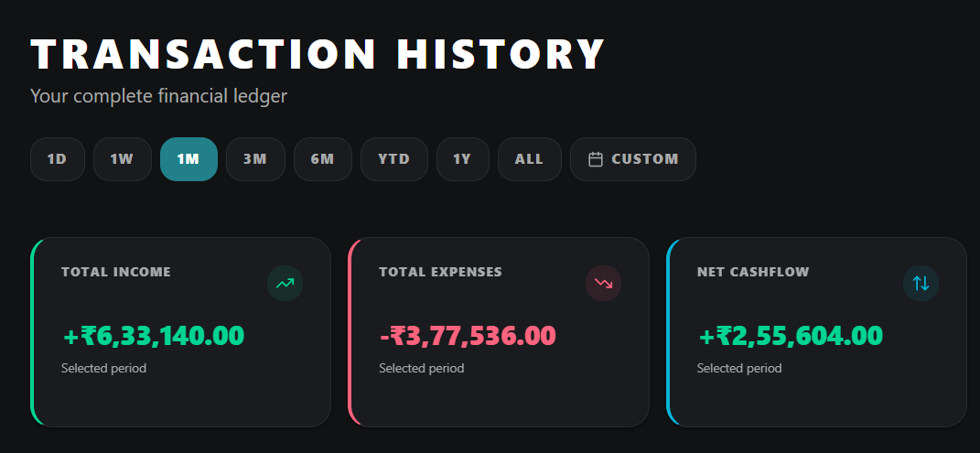Click the blue up-down arrows cashflow icon
This screenshot has height=453, width=980.
point(921,284)
